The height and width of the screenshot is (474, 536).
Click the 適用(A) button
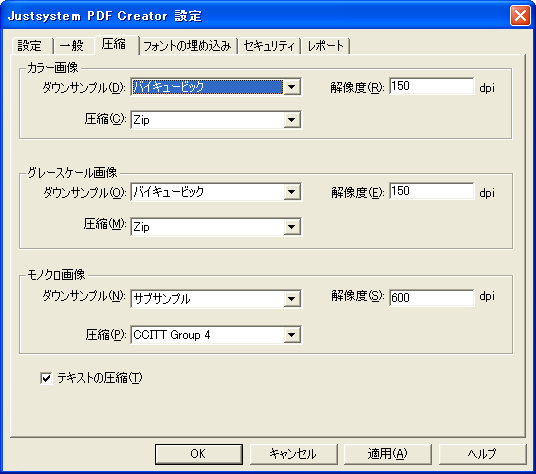coord(388,454)
